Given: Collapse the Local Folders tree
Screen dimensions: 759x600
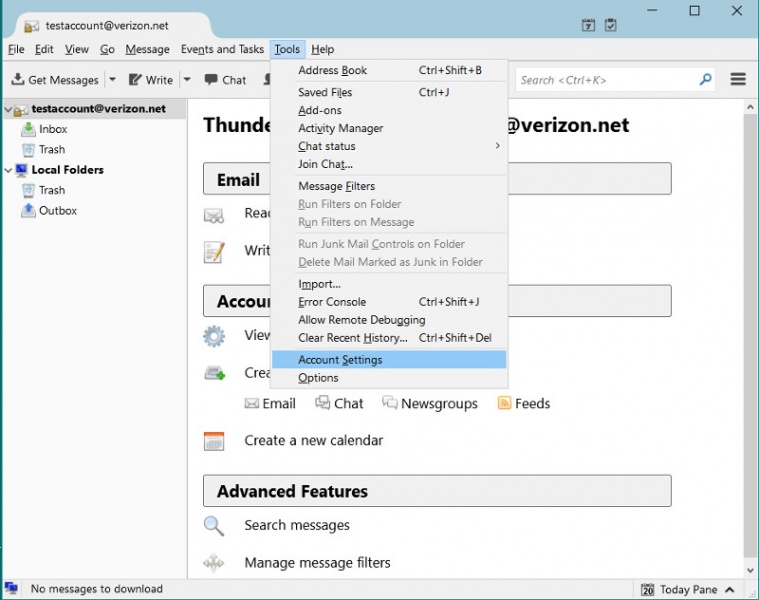Looking at the screenshot, I should pos(8,170).
